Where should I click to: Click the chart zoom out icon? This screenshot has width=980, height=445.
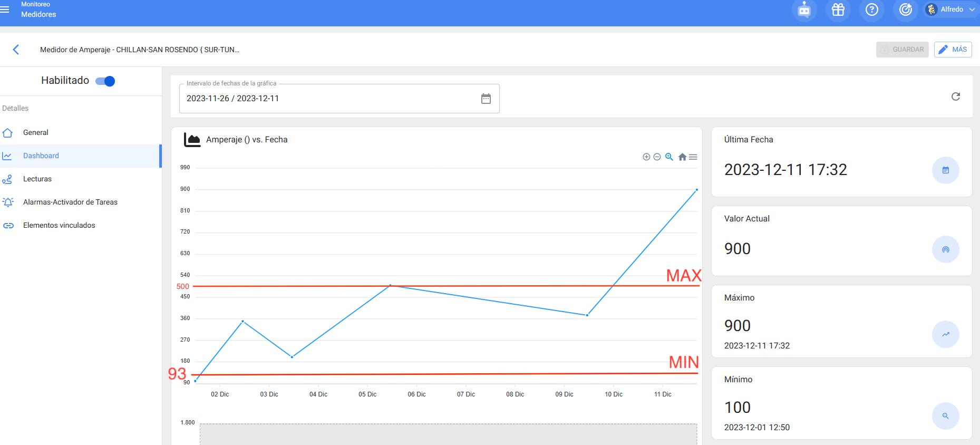tap(657, 157)
